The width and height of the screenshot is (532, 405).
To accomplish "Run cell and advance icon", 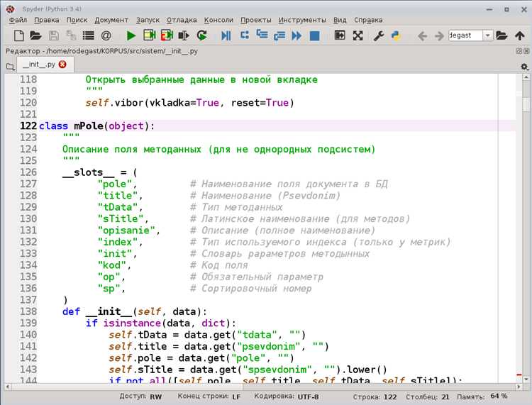I will (x=167, y=35).
